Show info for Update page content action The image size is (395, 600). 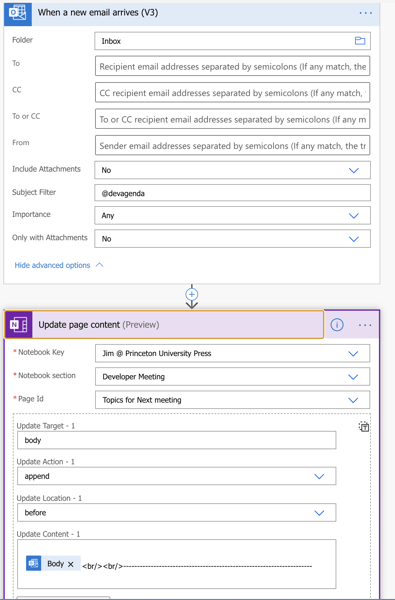click(337, 325)
